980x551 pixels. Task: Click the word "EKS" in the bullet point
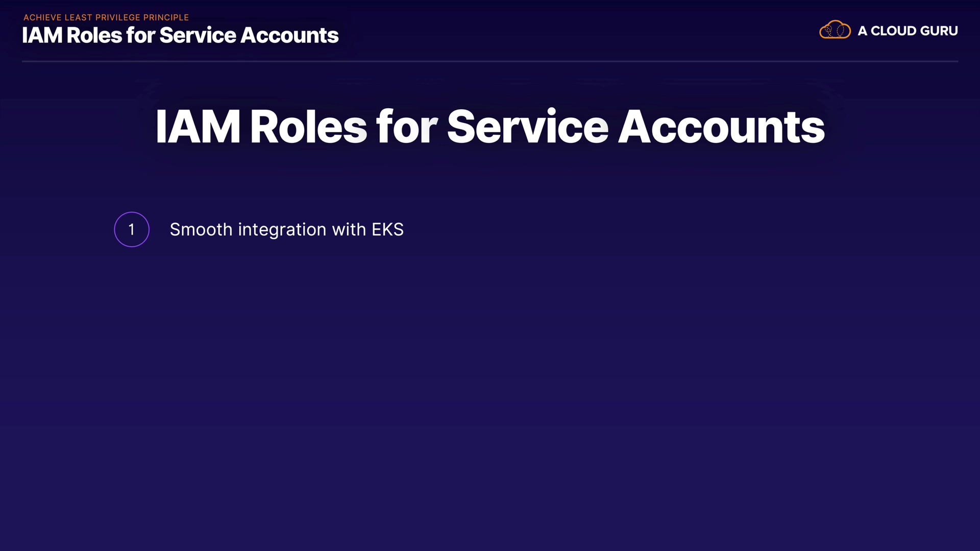pyautogui.click(x=387, y=230)
